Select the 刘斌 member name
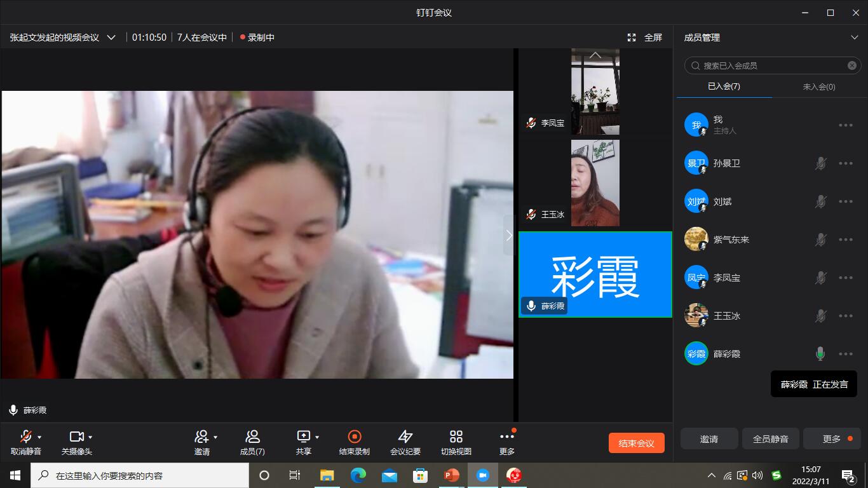This screenshot has height=488, width=868. pyautogui.click(x=722, y=201)
